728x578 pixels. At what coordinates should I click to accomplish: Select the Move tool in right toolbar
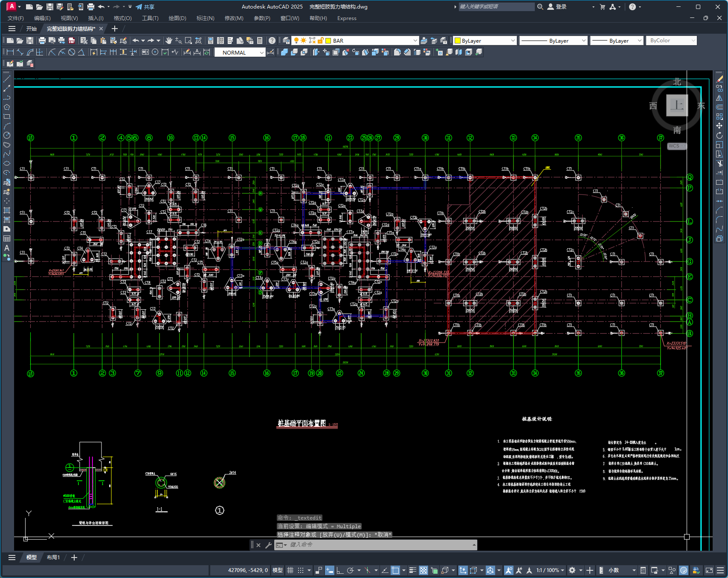point(719,126)
